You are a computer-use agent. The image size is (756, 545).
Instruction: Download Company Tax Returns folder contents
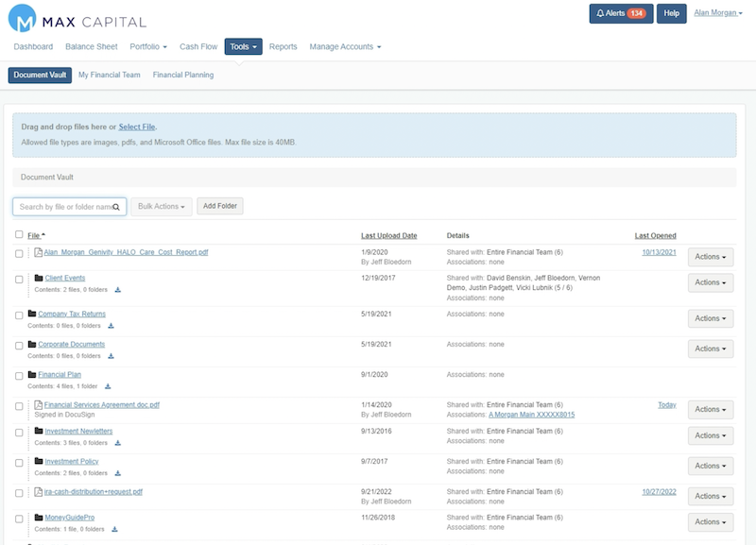click(x=111, y=326)
